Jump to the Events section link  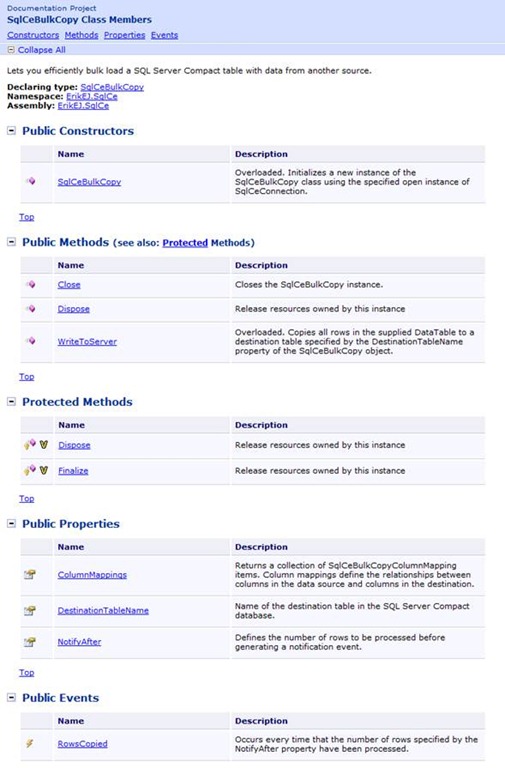(x=164, y=35)
